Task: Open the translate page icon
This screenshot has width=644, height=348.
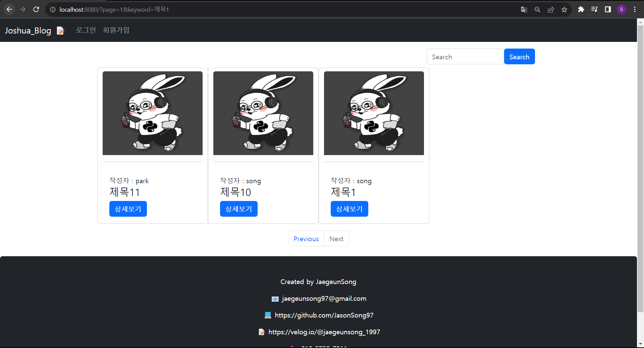Action: click(524, 10)
